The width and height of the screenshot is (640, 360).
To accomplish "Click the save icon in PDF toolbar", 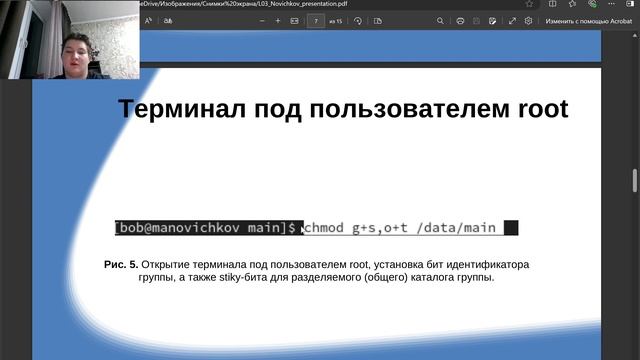I will tap(476, 21).
